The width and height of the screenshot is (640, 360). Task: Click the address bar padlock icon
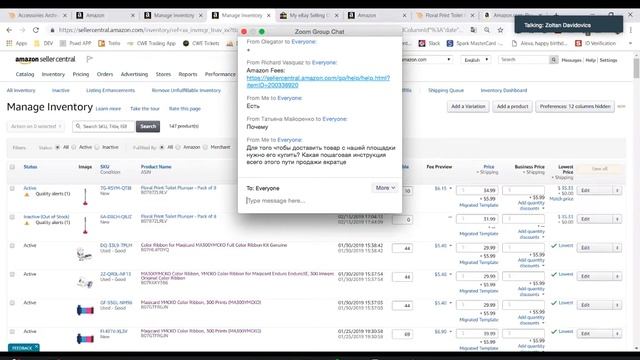pos(52,30)
